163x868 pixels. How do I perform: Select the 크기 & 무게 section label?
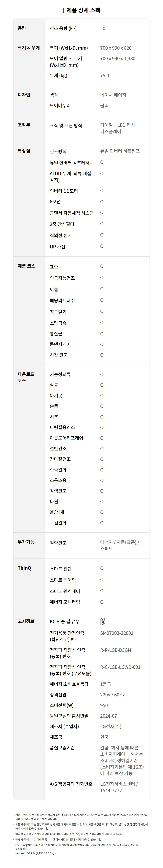point(29,48)
